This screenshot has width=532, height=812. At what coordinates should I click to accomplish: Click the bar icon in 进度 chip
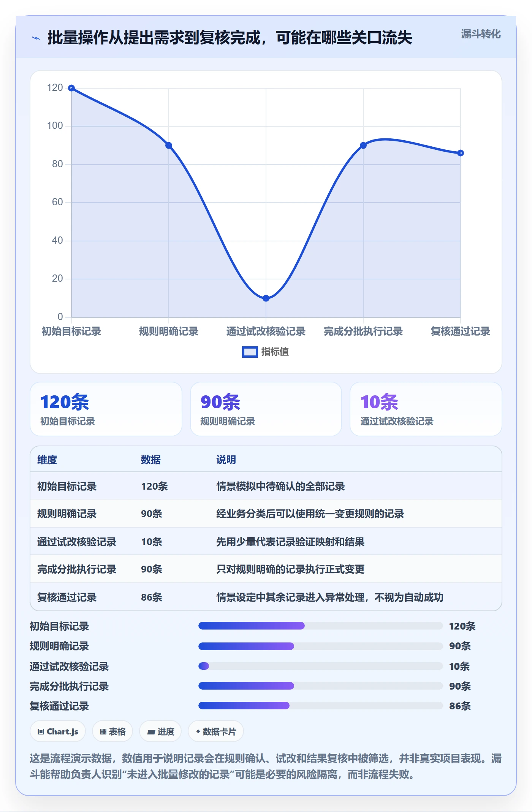pos(151,732)
